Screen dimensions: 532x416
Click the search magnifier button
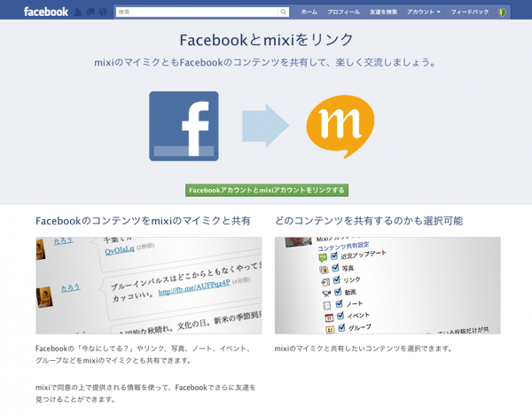coord(284,12)
